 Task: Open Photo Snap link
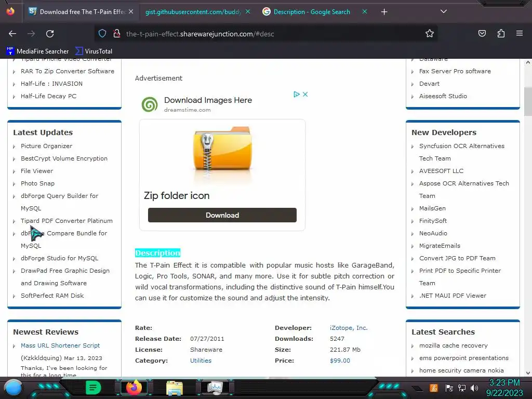point(37,183)
